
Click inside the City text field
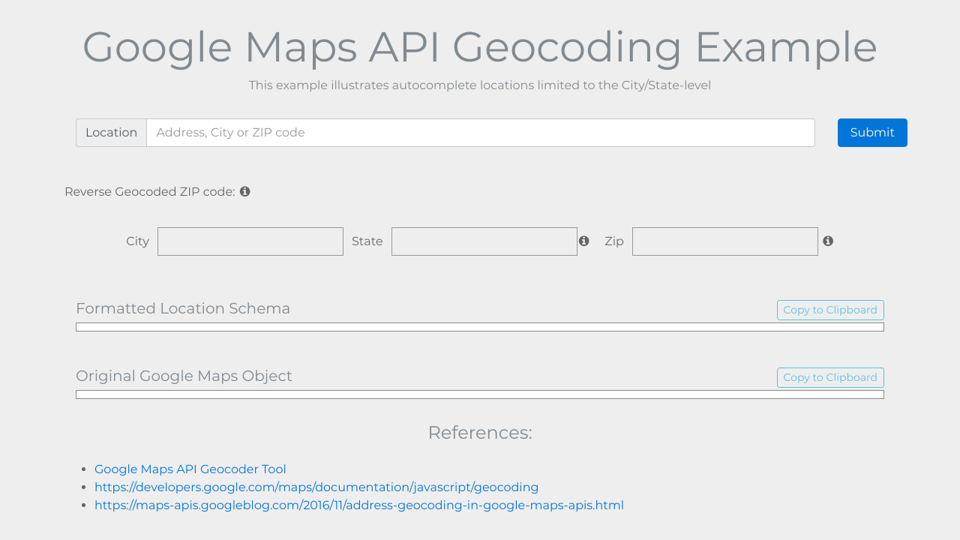coord(250,241)
